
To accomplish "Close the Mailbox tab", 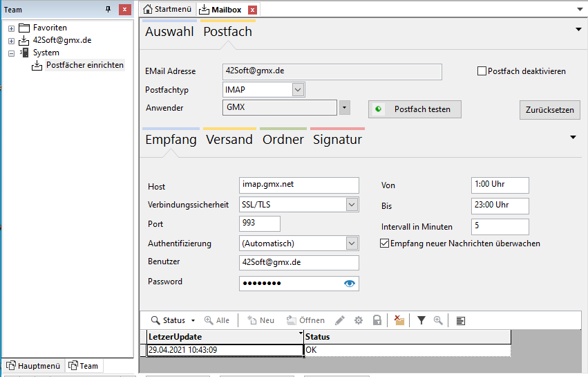I will pyautogui.click(x=253, y=10).
